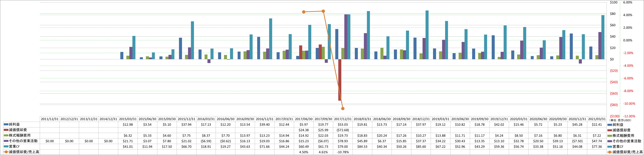Click the green 株式報酬費用 legend key in the table row header
The image size is (644, 155).
pyautogui.click(x=6, y=135)
